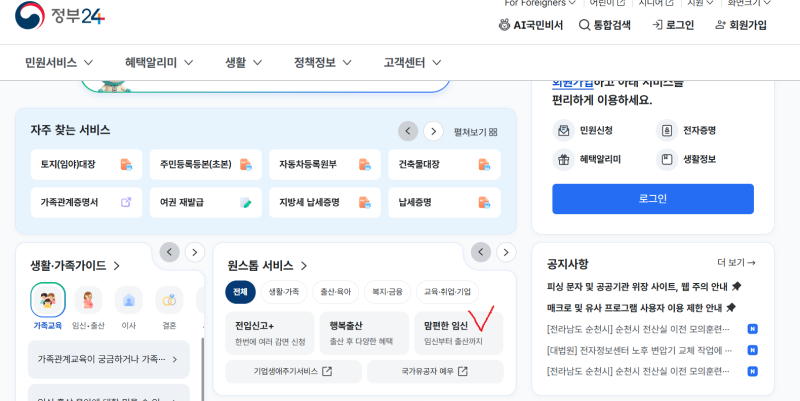
Task: Open 가족관계교육이 궁금하거나 guide item
Action: pyautogui.click(x=109, y=360)
